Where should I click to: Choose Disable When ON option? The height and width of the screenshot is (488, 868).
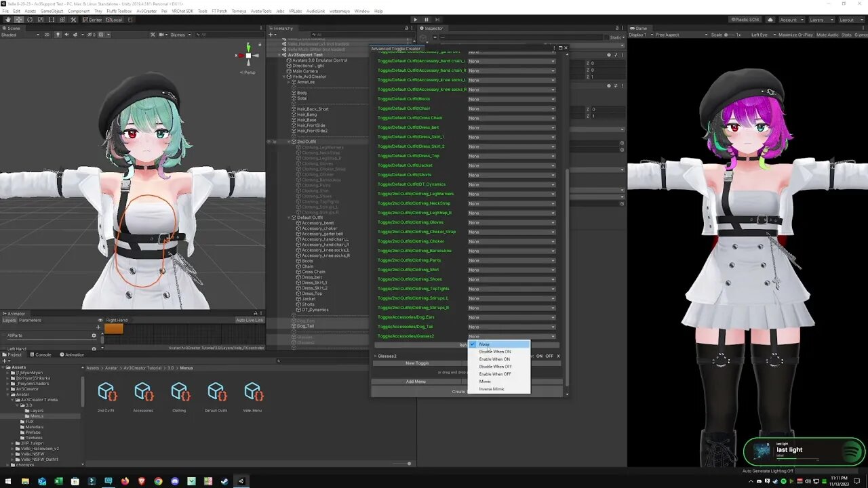tap(499, 352)
